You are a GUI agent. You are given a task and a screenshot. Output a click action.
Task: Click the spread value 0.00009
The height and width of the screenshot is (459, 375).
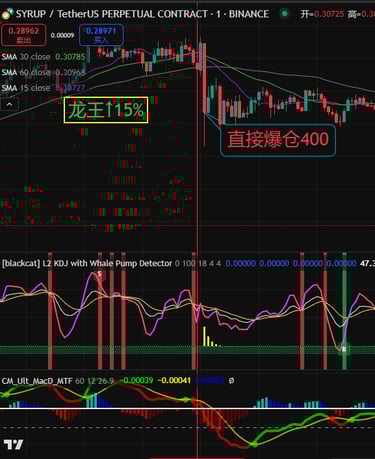[x=62, y=35]
